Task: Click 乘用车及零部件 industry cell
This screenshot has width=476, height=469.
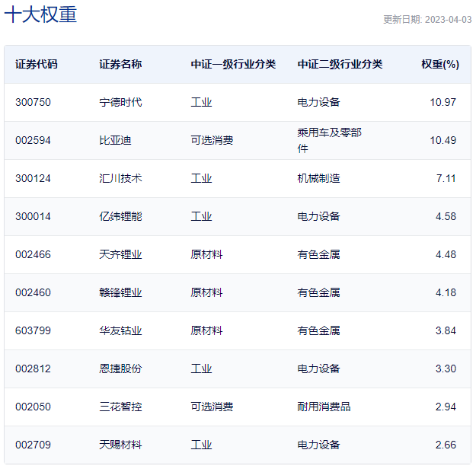Action: click(x=329, y=141)
